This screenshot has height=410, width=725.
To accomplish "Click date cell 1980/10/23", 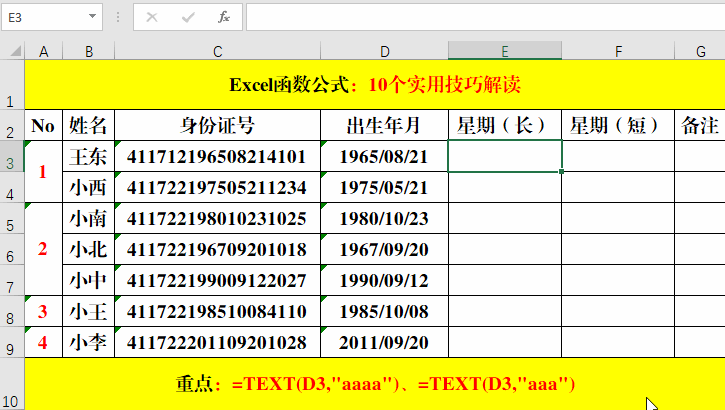I will coord(384,218).
